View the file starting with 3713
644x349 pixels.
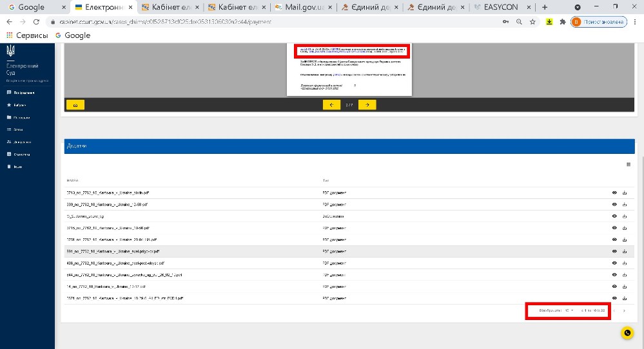tap(614, 193)
